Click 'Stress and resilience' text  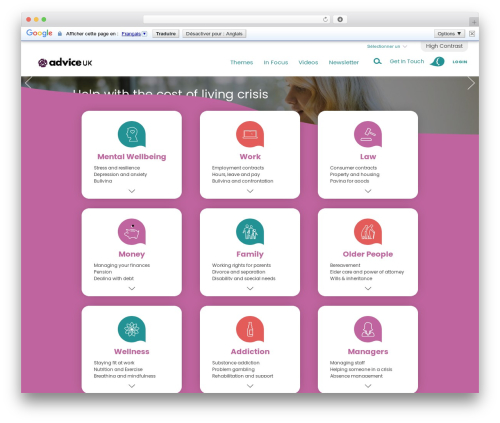click(x=117, y=168)
